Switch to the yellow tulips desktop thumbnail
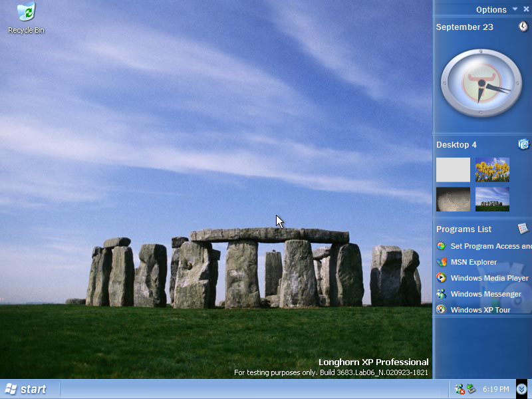The height and width of the screenshot is (399, 532). click(492, 170)
